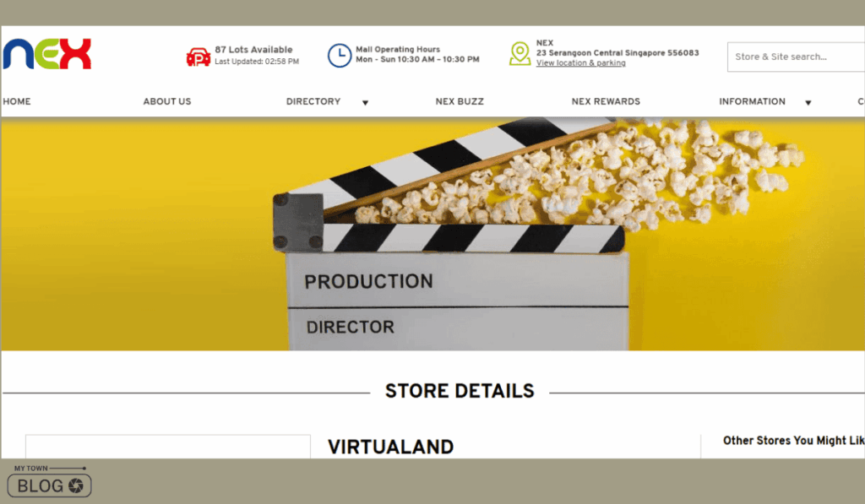Expand the Information dropdown arrow

tap(808, 102)
